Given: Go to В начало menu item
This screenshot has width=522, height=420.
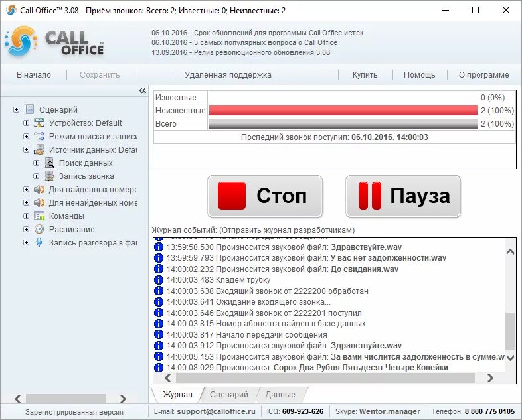Looking at the screenshot, I should pos(34,75).
